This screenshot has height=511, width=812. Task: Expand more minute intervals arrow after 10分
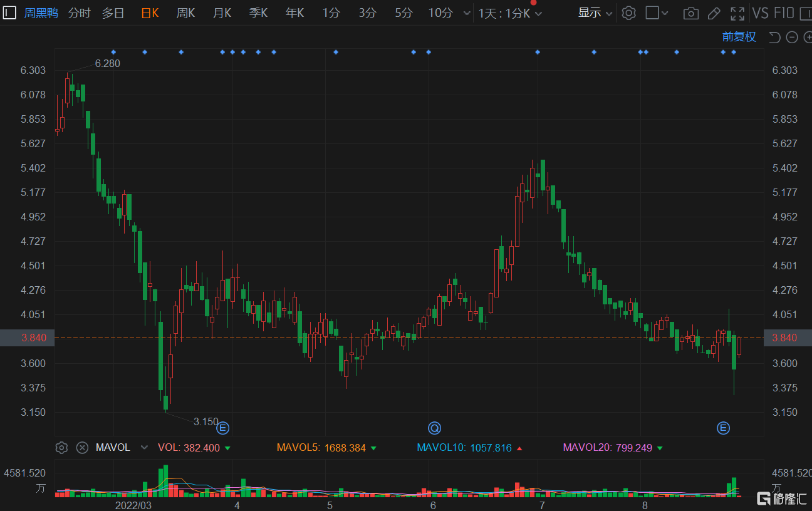[466, 13]
